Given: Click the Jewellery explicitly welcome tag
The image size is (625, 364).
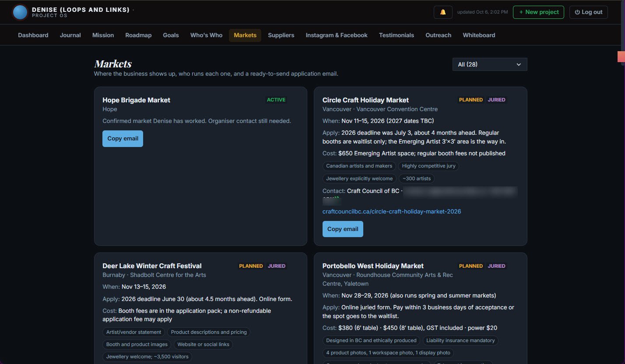Looking at the screenshot, I should (x=359, y=178).
